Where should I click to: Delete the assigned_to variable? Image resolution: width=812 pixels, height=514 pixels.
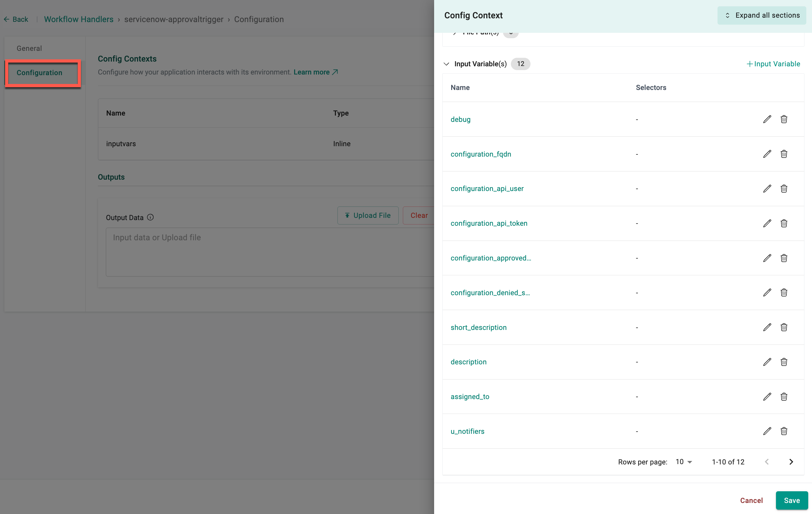[x=784, y=397]
